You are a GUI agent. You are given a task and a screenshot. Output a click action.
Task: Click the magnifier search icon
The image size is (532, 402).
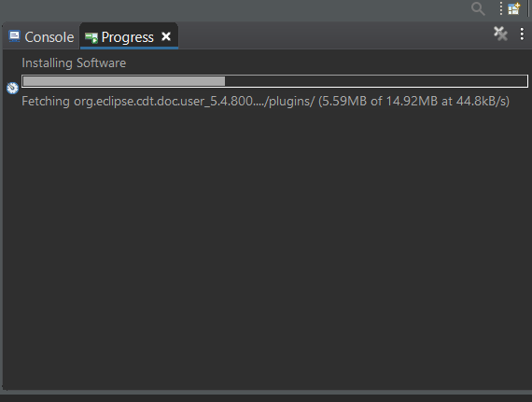coord(478,8)
